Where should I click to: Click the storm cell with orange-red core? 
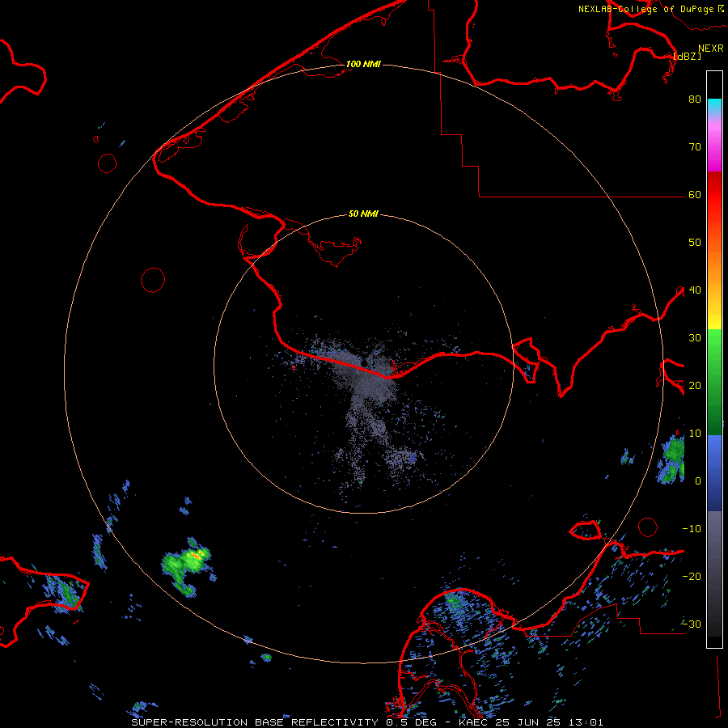(187, 566)
